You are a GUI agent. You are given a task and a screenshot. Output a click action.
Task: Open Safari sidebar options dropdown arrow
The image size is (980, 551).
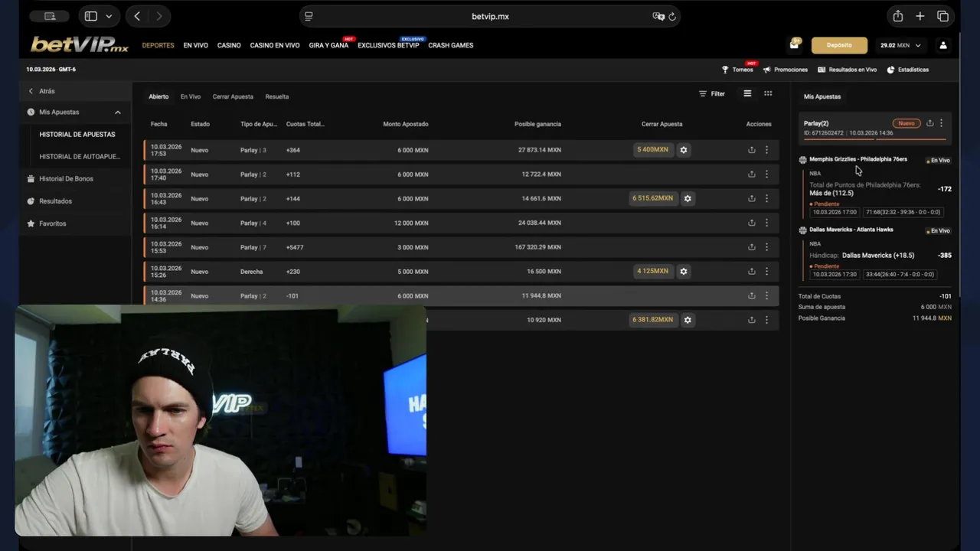[x=109, y=16]
